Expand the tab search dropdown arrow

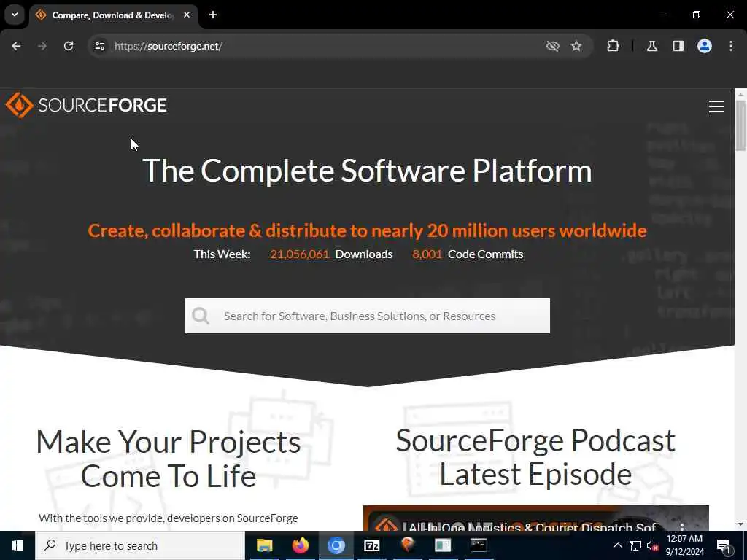15,15
